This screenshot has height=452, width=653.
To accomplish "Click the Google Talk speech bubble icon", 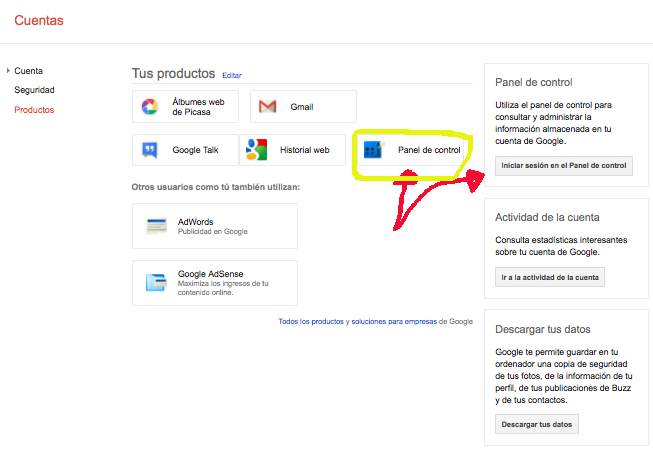I will (150, 150).
